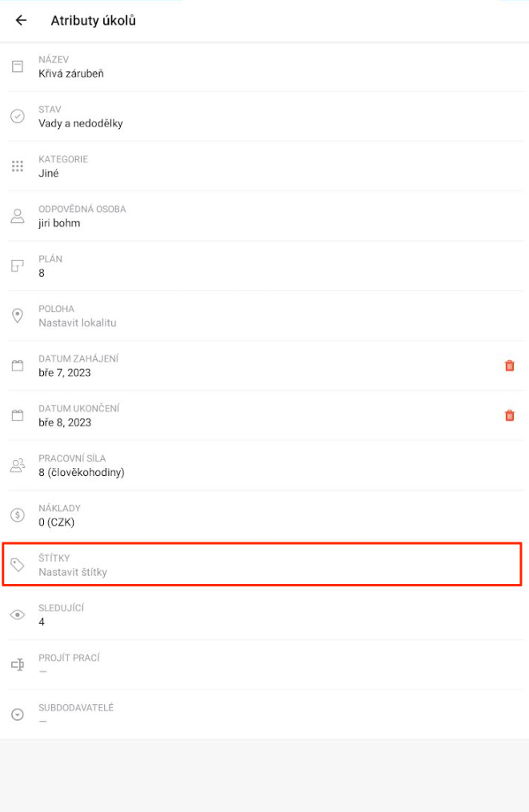The height and width of the screenshot is (812, 529).
Task: Tap the grid icon beside Kategorie
Action: tap(18, 166)
